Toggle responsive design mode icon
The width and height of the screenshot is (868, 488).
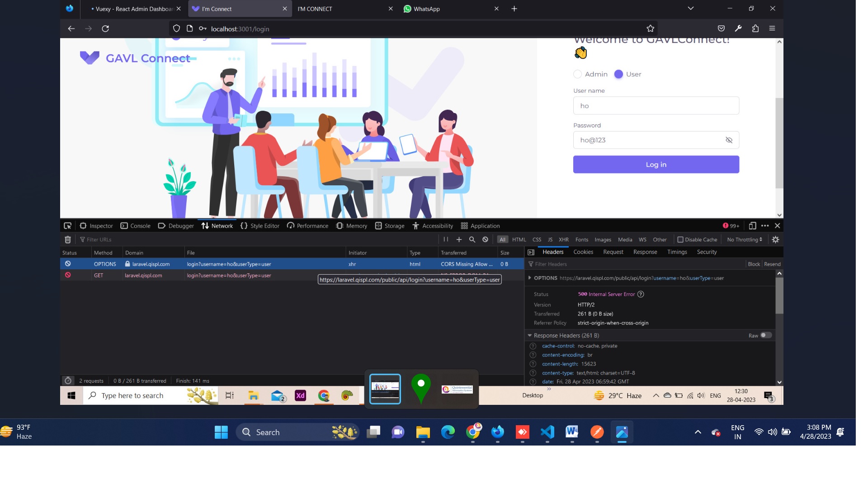point(752,225)
